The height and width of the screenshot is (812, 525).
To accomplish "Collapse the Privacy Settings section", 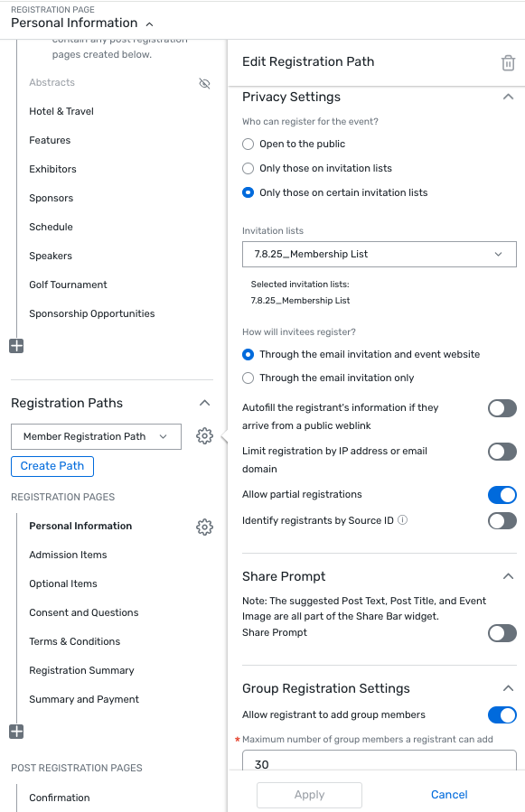I will [509, 97].
